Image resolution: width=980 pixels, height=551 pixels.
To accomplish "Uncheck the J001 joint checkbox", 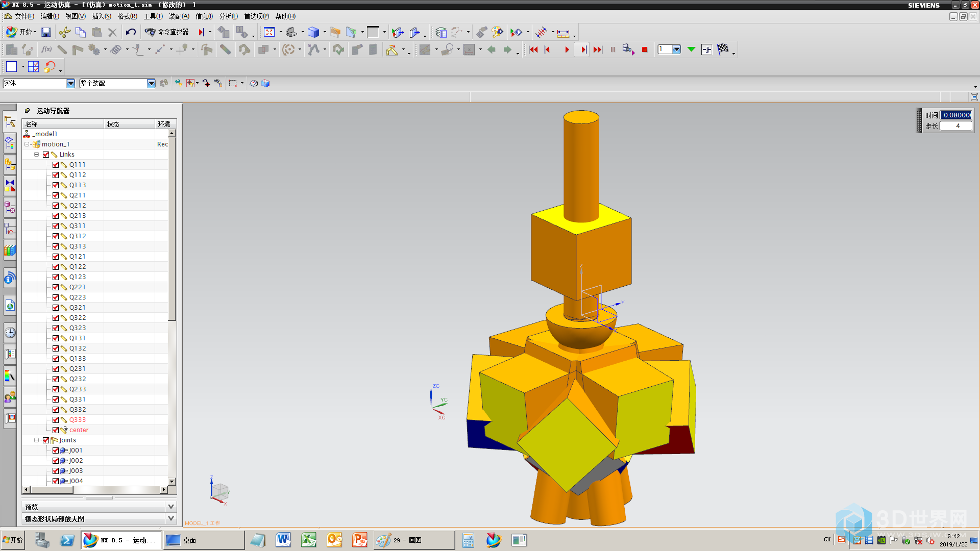I will pos(56,450).
